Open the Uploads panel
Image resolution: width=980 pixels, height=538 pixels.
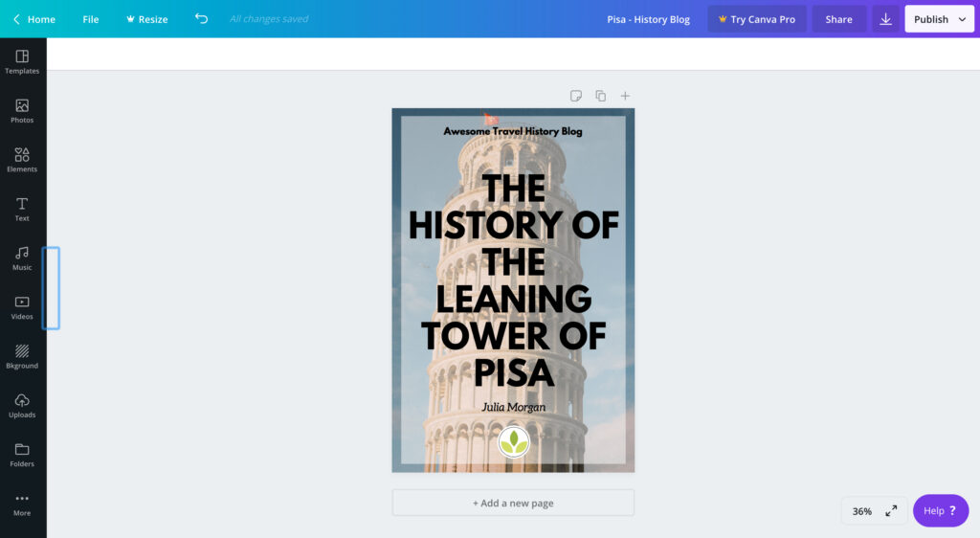click(x=22, y=406)
